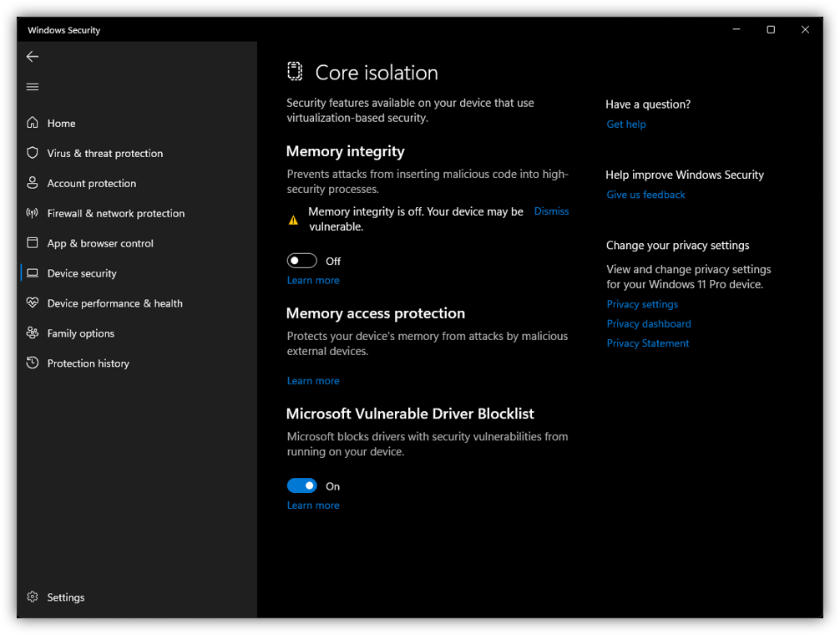Open Learn more under Memory access protection

(x=313, y=381)
